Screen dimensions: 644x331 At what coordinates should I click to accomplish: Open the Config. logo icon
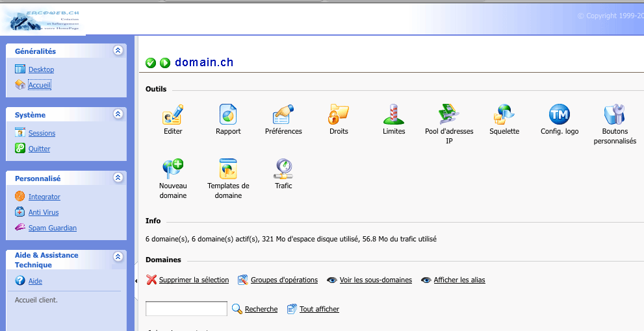click(x=560, y=114)
